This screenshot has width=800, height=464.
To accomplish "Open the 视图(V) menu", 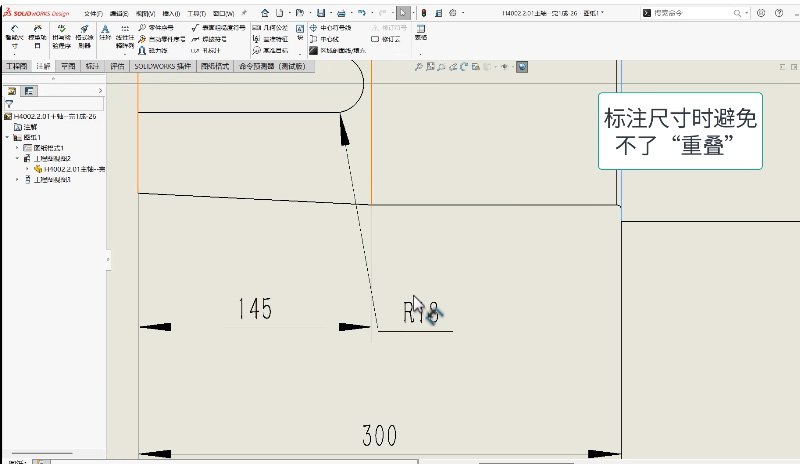I will [145, 14].
